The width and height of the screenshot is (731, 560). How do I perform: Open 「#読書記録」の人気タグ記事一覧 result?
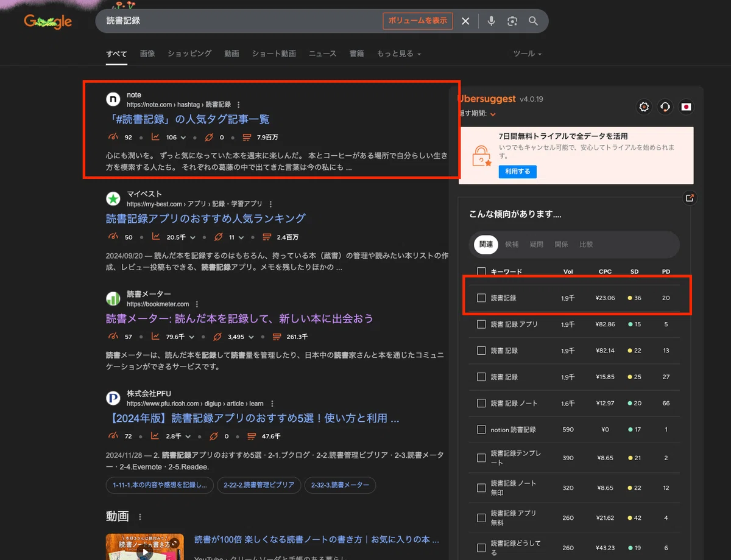point(188,119)
